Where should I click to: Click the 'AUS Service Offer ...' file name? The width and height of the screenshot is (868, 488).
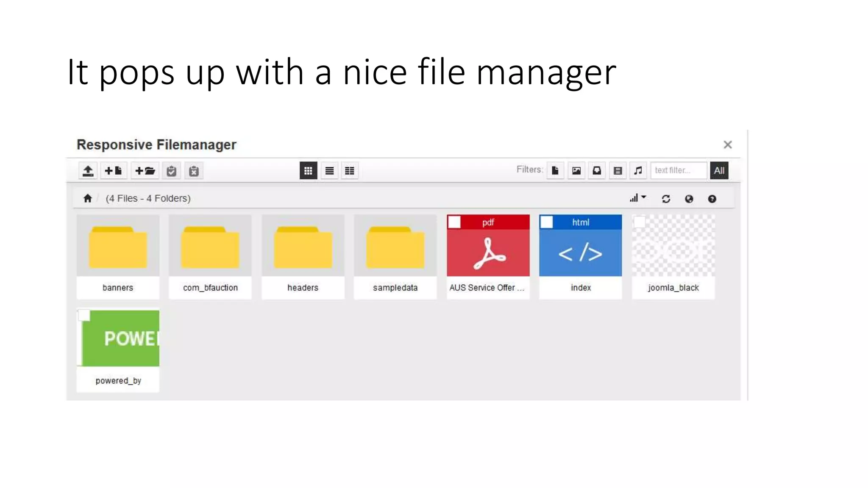tap(487, 288)
